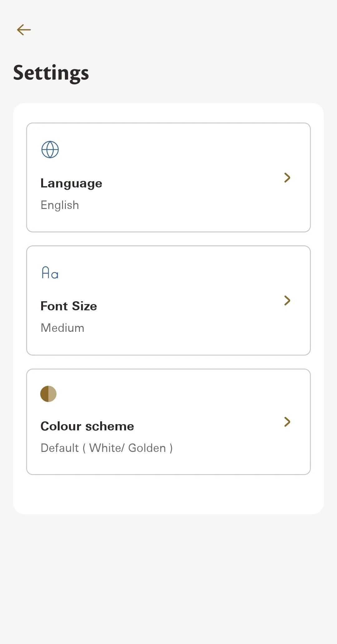
Task: Click the grey background below the settings panel
Action: pos(168,577)
